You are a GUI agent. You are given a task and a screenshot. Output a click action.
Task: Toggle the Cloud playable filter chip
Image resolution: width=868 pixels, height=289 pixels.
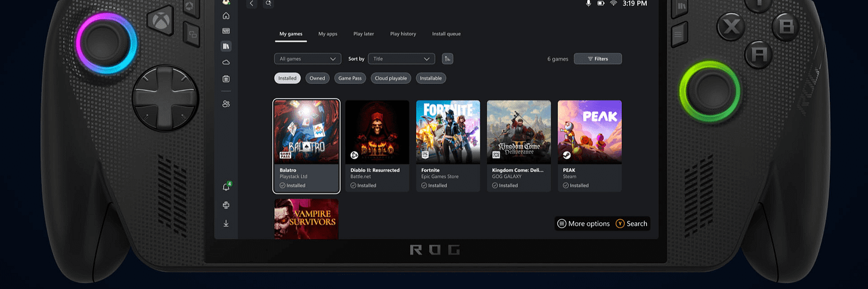click(390, 78)
